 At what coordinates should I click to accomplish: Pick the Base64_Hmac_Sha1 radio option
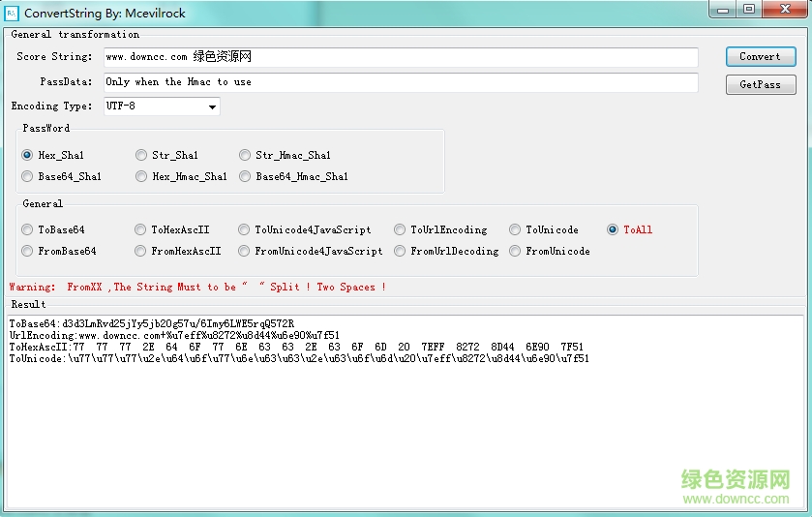click(246, 177)
